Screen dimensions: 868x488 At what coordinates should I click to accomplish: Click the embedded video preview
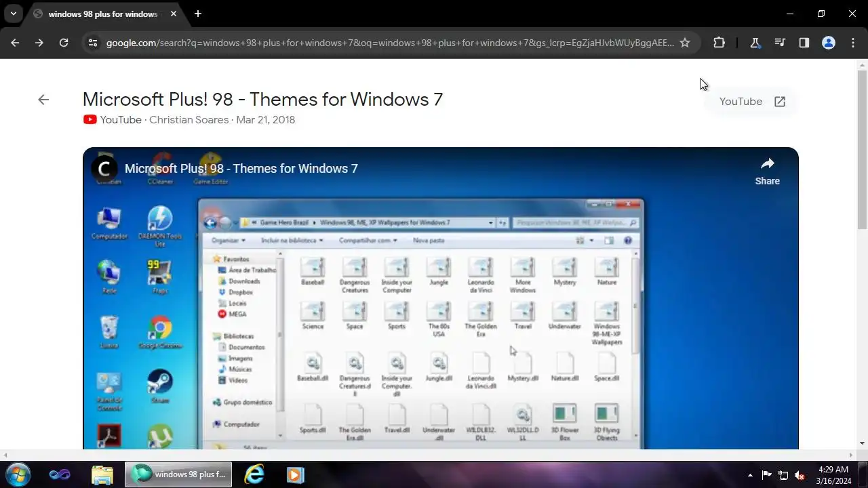(x=441, y=298)
